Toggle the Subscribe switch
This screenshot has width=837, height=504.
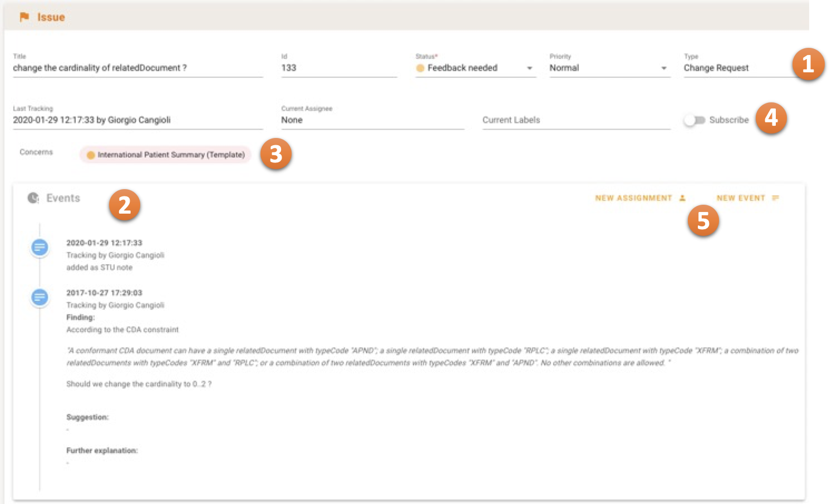(x=694, y=120)
